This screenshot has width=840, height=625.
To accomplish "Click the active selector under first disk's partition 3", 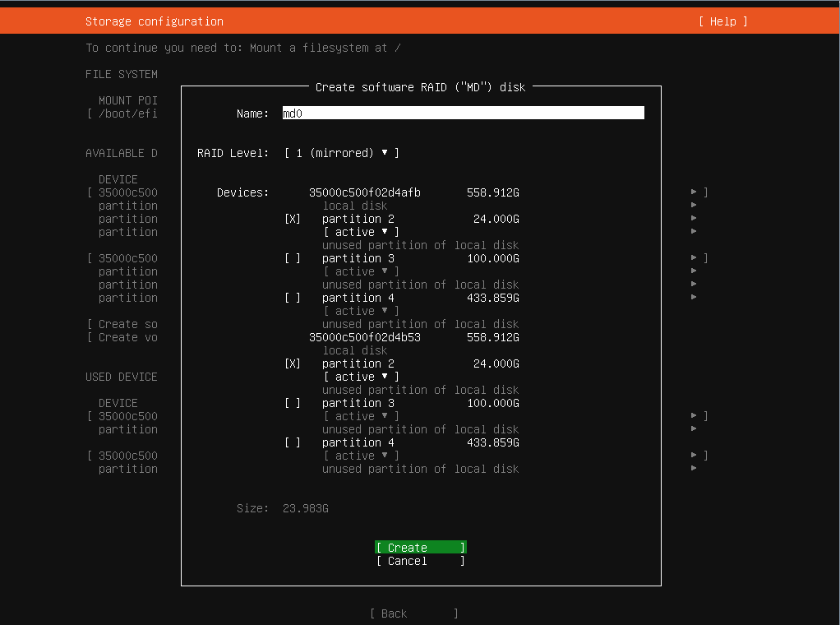I will coord(361,271).
